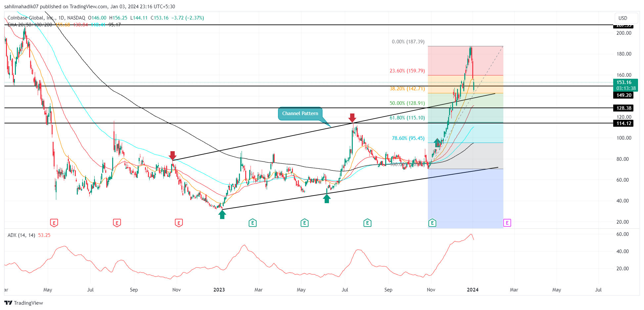Screen dimensions: 644x310
Task: Click the 114.12 horizontal level price label
Action: 624,123
